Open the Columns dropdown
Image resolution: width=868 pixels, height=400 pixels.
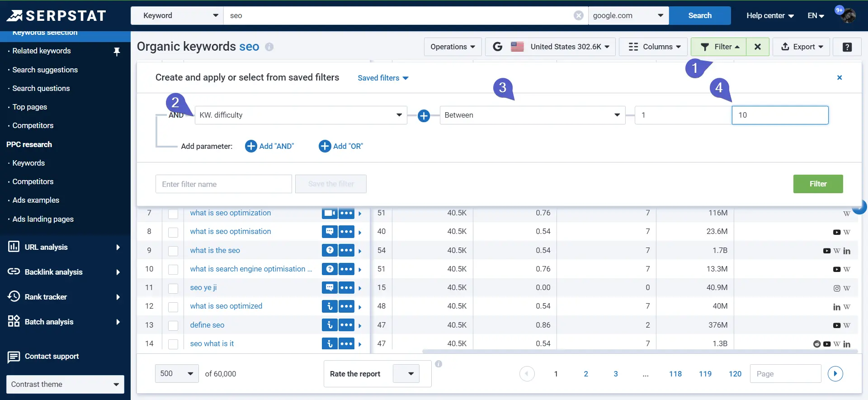[x=653, y=47]
